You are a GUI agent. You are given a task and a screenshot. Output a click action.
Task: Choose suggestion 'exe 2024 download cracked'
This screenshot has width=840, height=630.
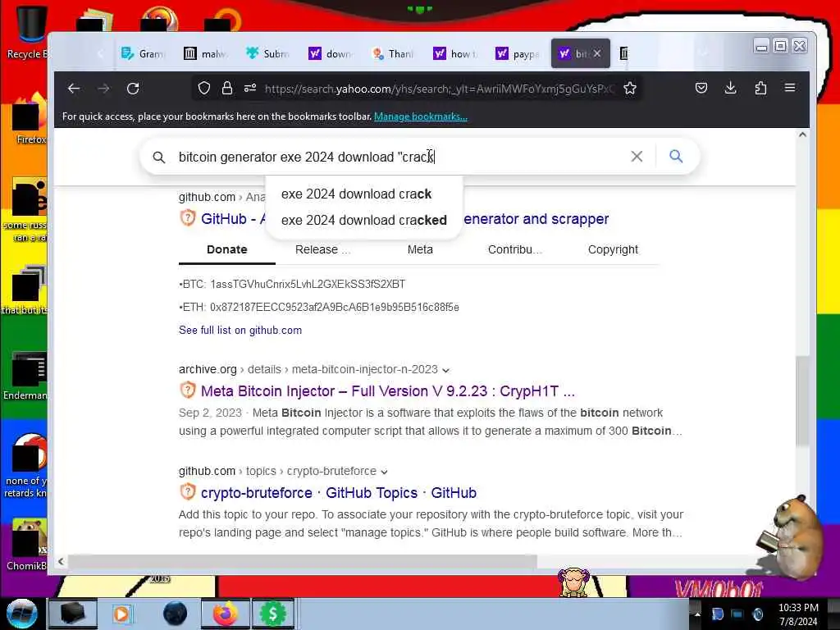[x=363, y=220]
